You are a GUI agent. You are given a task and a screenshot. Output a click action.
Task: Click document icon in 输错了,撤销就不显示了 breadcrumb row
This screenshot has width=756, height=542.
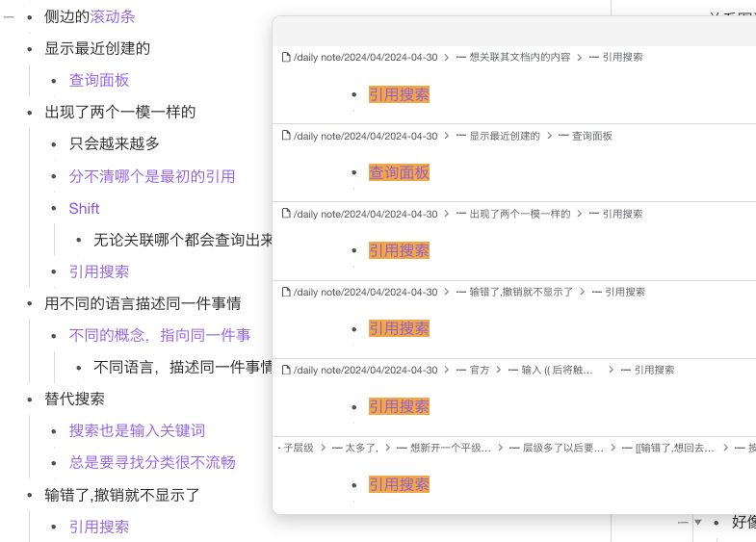(286, 292)
